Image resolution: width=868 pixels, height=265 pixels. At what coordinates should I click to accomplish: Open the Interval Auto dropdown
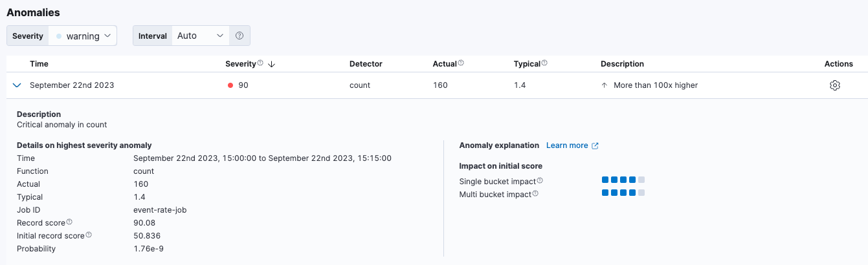point(201,36)
